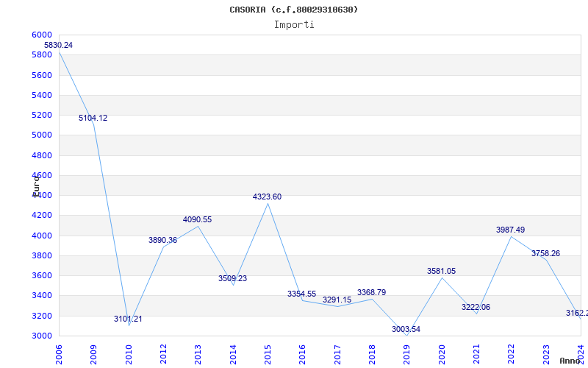Click the 3101.21 data value

(x=128, y=319)
